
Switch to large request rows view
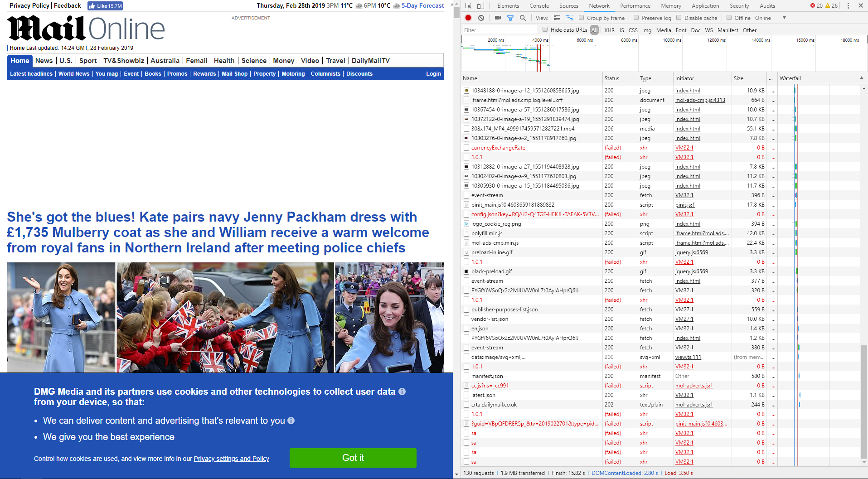click(x=557, y=18)
